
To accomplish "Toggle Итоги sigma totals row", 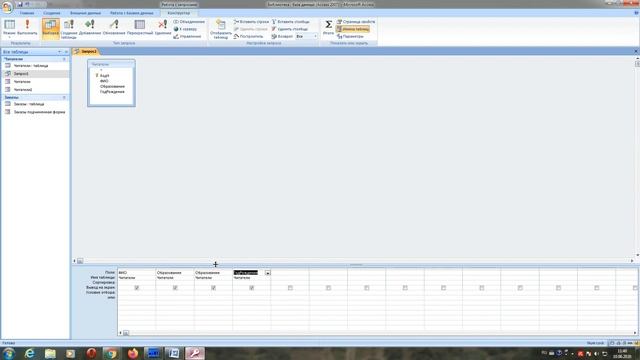I will [x=328, y=27].
